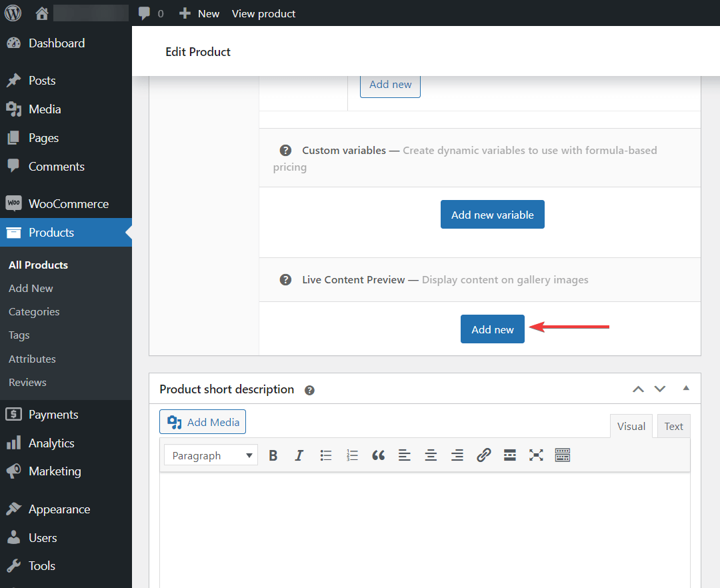Move short description panel down
720x588 pixels.
point(660,389)
